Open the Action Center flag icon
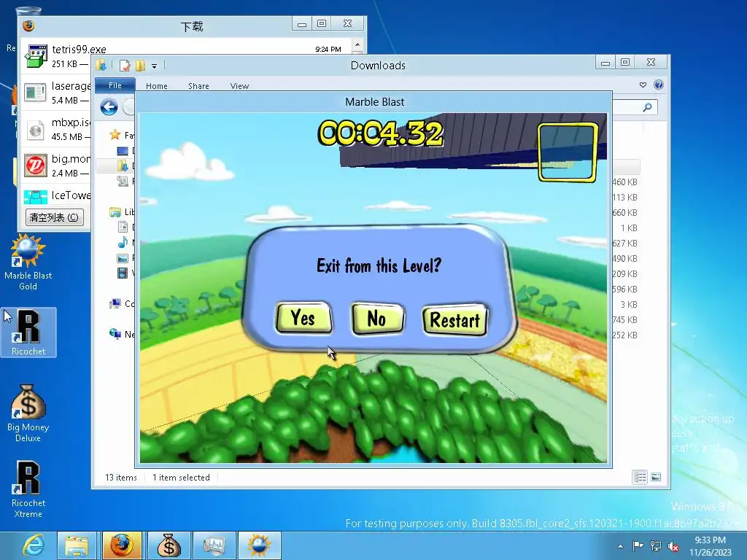 point(638,545)
